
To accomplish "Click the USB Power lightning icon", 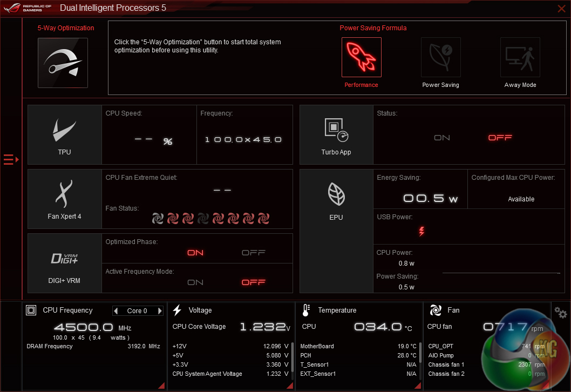I will tap(422, 232).
